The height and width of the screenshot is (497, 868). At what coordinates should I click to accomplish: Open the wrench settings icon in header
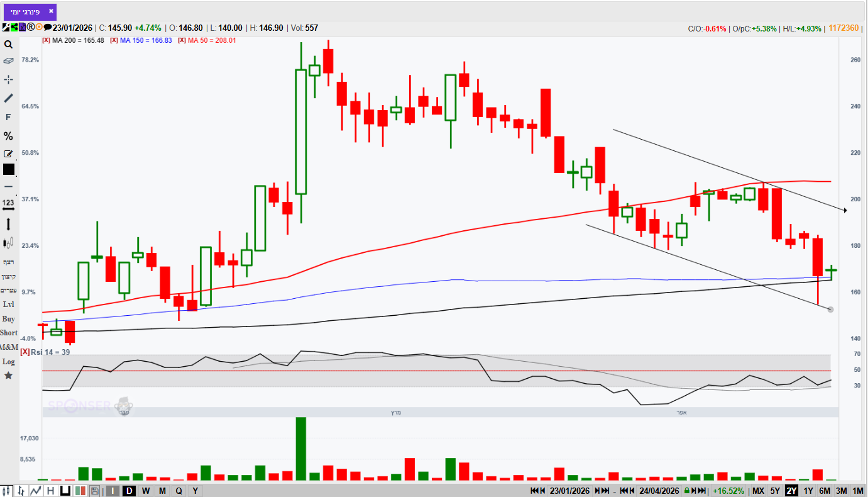(x=6, y=28)
